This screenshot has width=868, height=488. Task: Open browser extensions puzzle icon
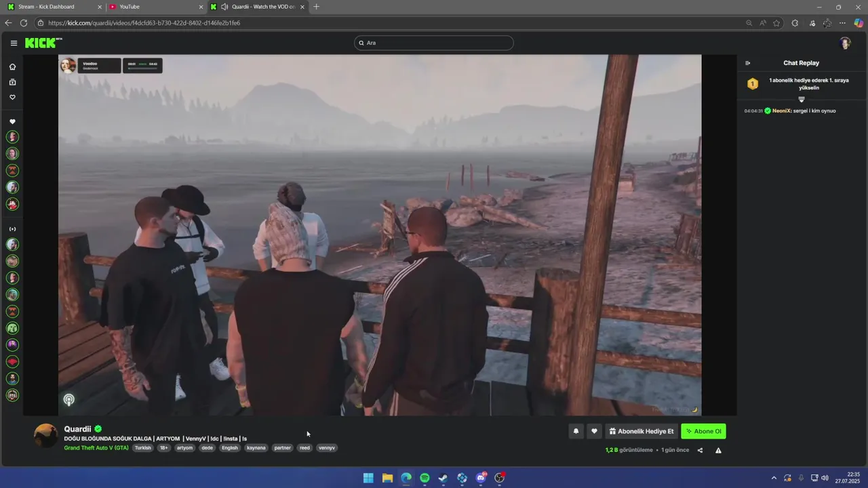[795, 23]
